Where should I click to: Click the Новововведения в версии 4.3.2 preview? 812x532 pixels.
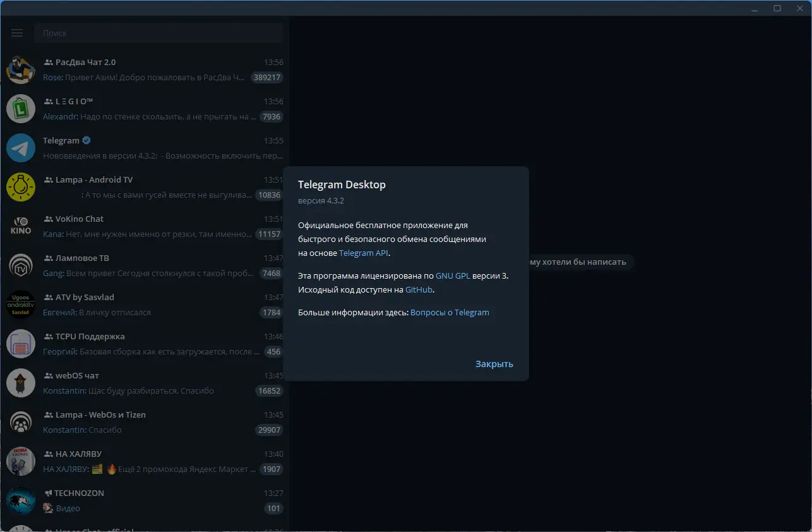[x=163, y=155]
